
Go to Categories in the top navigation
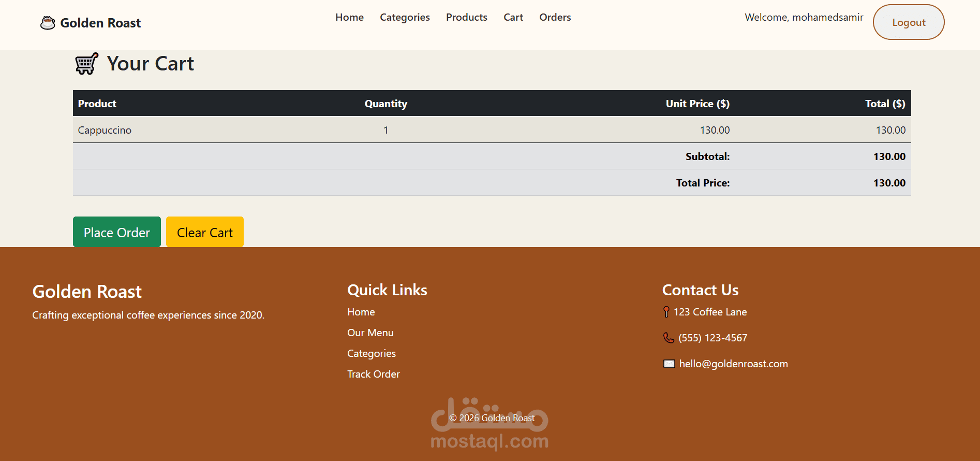pyautogui.click(x=405, y=17)
